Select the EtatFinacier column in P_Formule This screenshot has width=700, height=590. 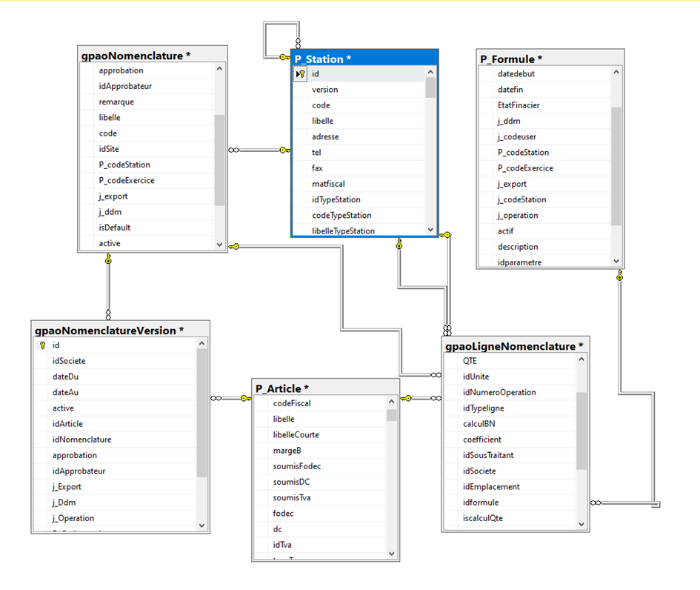click(519, 105)
